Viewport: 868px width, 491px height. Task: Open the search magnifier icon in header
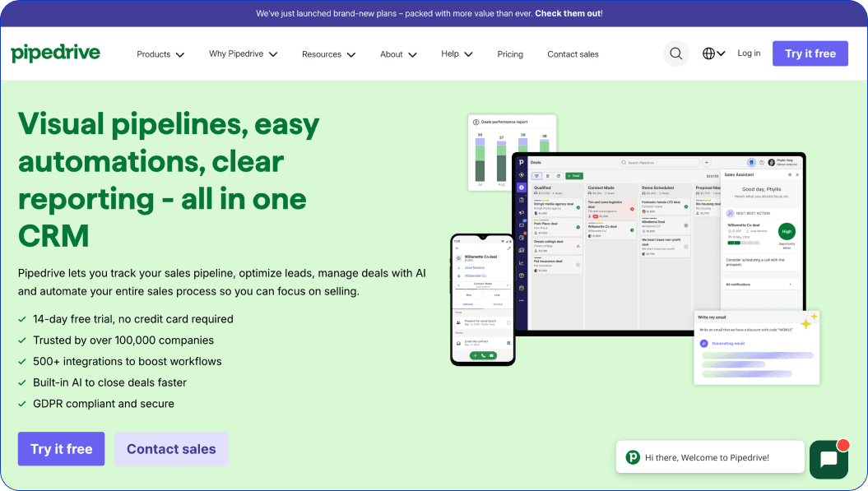click(x=676, y=53)
